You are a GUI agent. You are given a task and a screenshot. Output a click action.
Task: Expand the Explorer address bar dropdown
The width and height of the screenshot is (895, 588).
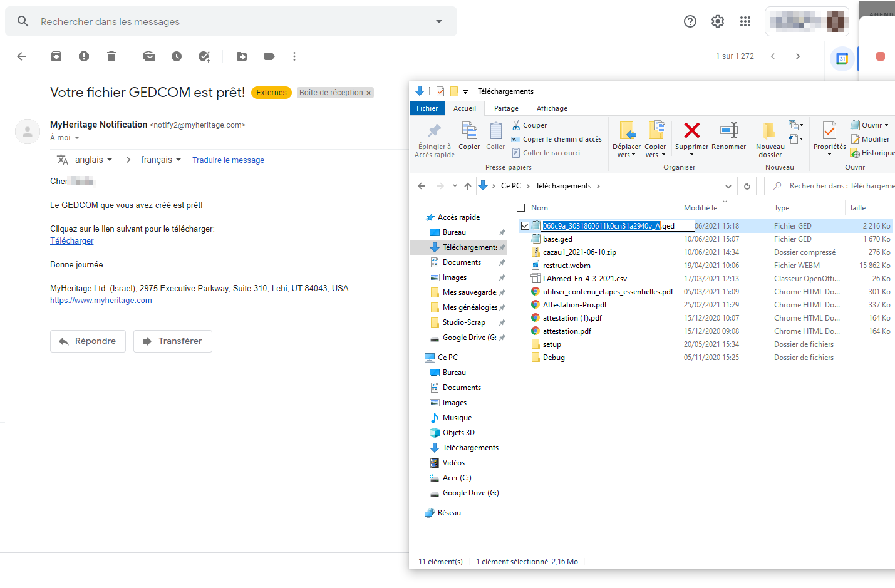[728, 186]
